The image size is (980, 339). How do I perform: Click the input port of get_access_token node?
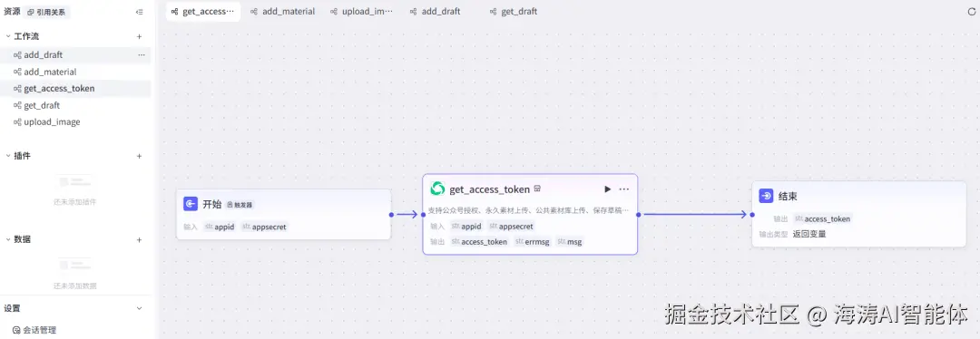423,214
